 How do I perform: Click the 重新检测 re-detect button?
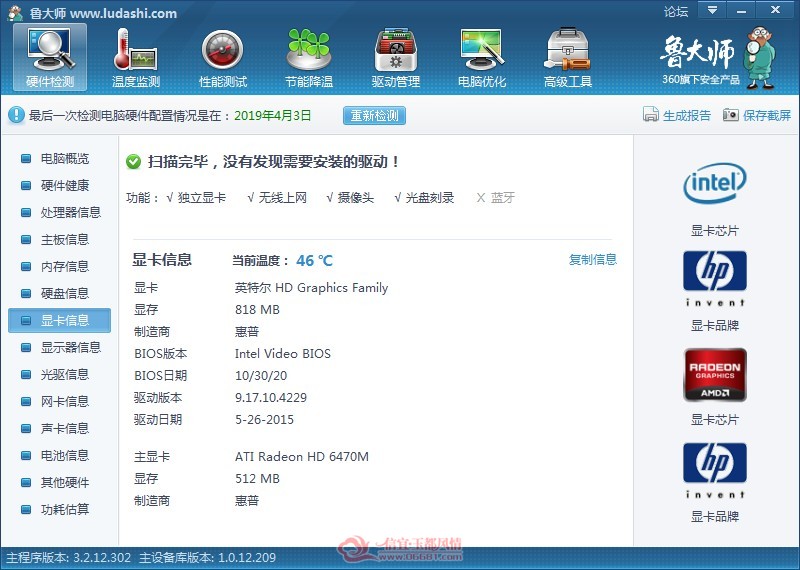[x=374, y=115]
